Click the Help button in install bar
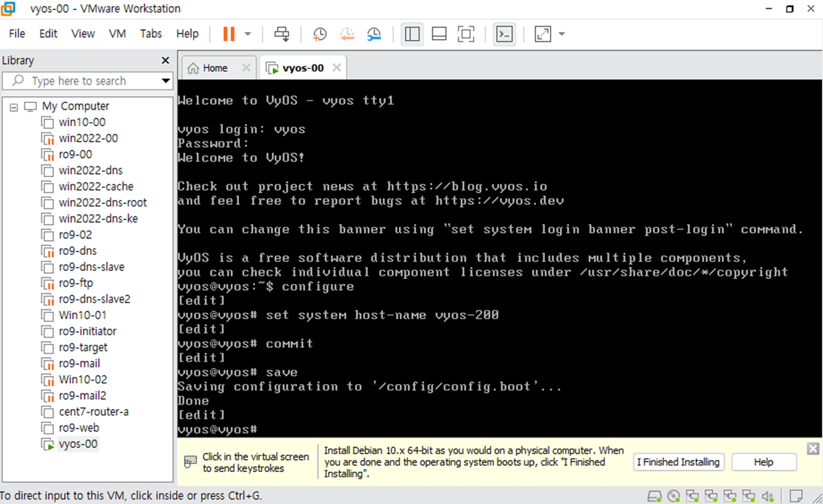This screenshot has width=823, height=504. coord(764,462)
